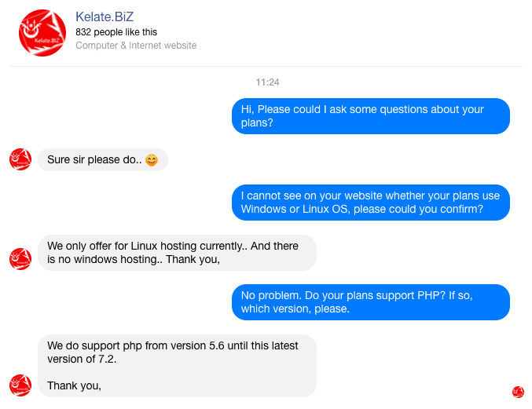
Task: Click the small seen-receipt avatar icon
Action: coord(518,392)
